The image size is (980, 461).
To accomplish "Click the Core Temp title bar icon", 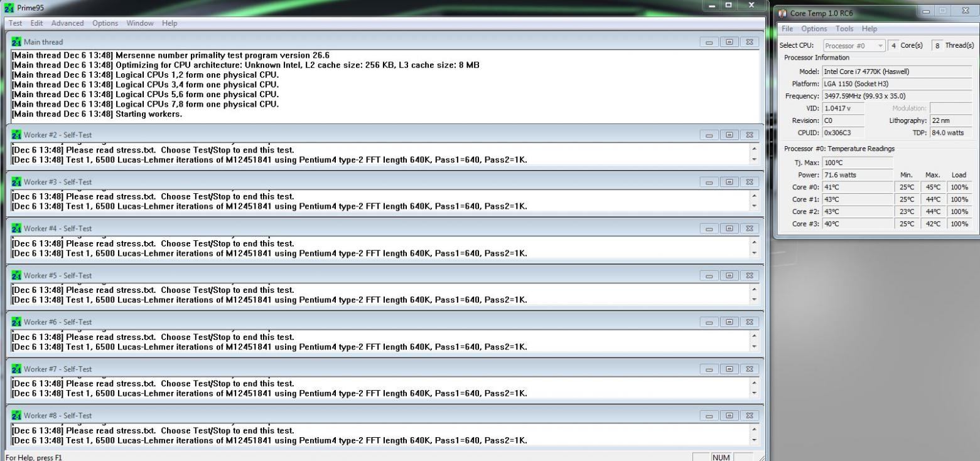I will tap(782, 13).
